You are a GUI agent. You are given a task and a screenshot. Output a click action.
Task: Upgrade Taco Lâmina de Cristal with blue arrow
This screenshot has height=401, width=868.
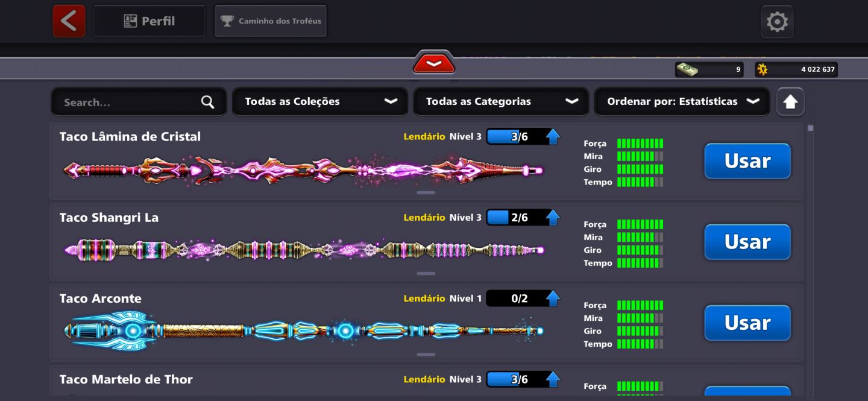tap(553, 136)
